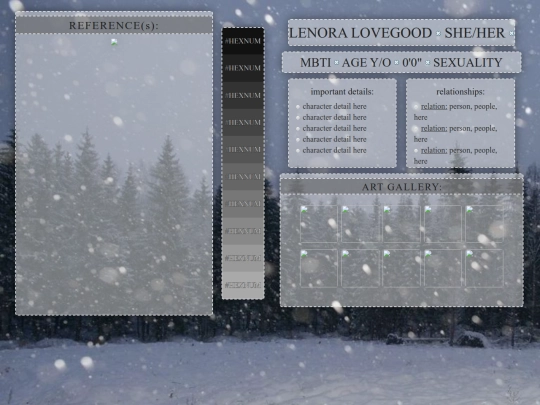Click the snowflake separator between AGE Y/O and 0'0"
Screen dimensions: 540x405
397,63
